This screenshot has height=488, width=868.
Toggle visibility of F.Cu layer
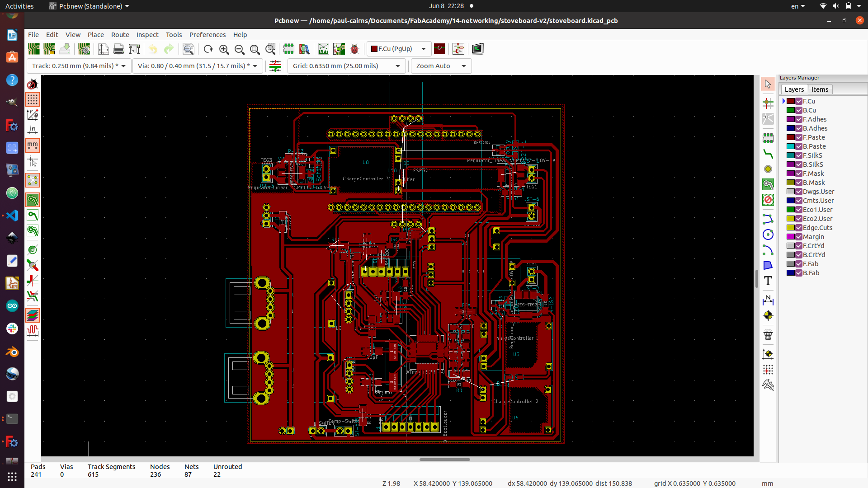click(799, 101)
